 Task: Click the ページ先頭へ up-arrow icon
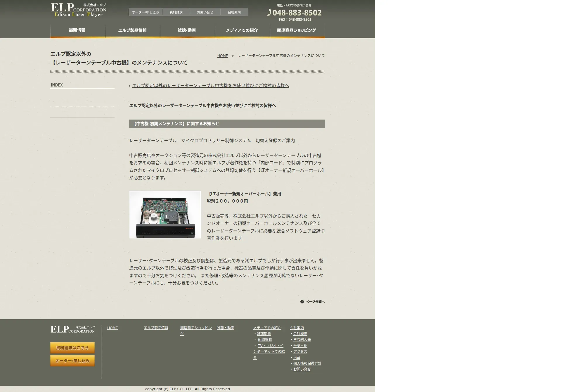click(302, 302)
